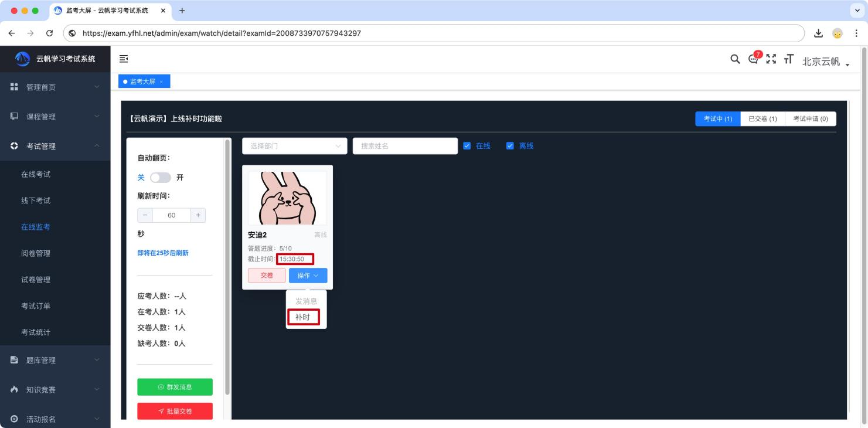Viewport: 868px width, 428px height.
Task: Click the green 群发消息 button
Action: tap(175, 387)
